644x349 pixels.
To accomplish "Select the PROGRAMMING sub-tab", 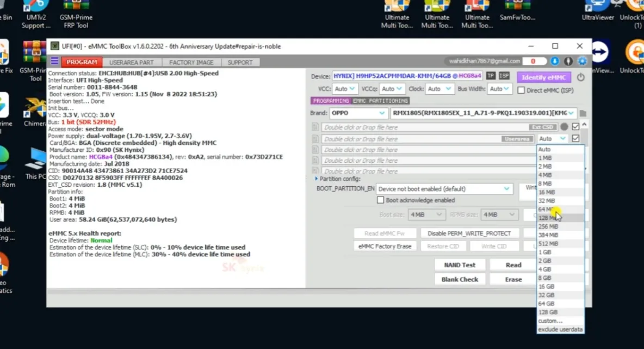I will [x=331, y=101].
